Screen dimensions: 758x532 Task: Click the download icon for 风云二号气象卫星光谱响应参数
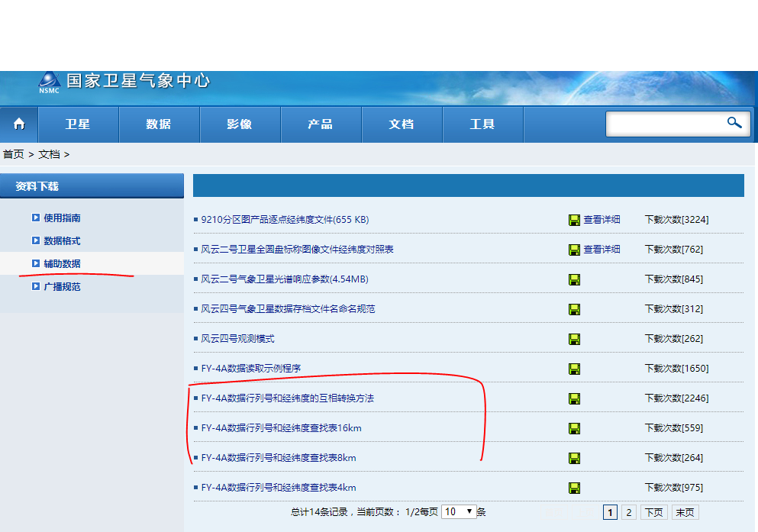[x=574, y=279]
